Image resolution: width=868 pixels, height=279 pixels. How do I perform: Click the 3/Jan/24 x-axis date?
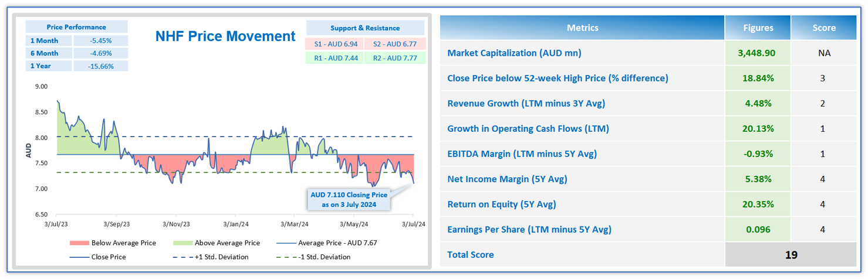tap(235, 224)
